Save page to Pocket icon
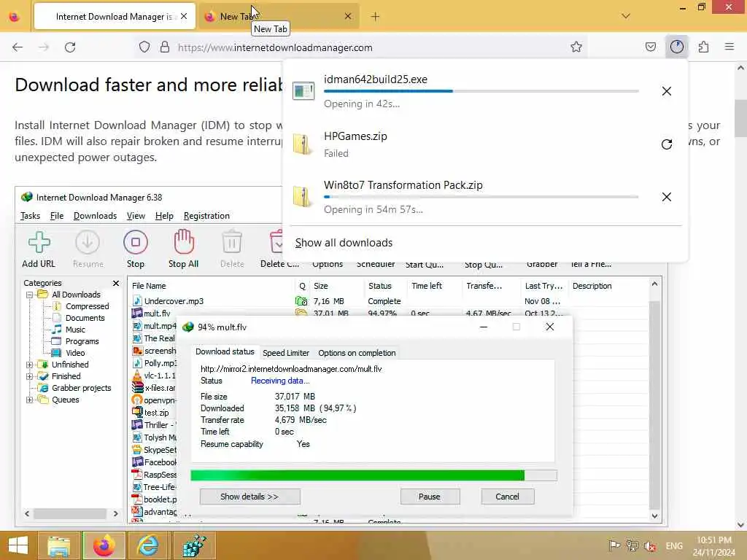747x560 pixels. point(650,47)
